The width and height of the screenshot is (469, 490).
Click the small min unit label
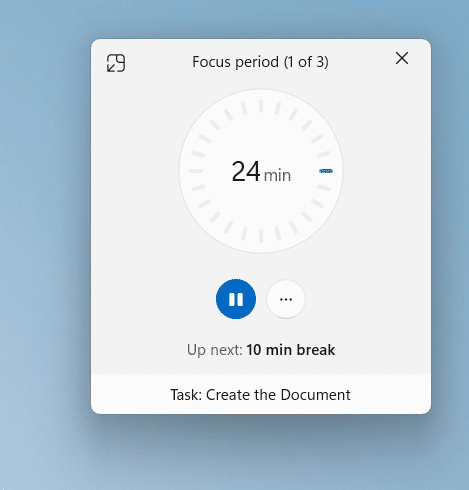(277, 175)
